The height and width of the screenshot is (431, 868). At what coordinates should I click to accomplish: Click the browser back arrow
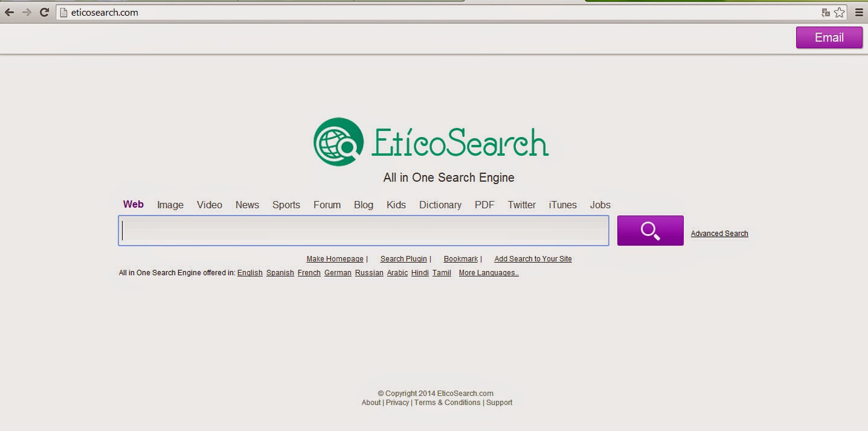click(x=9, y=12)
